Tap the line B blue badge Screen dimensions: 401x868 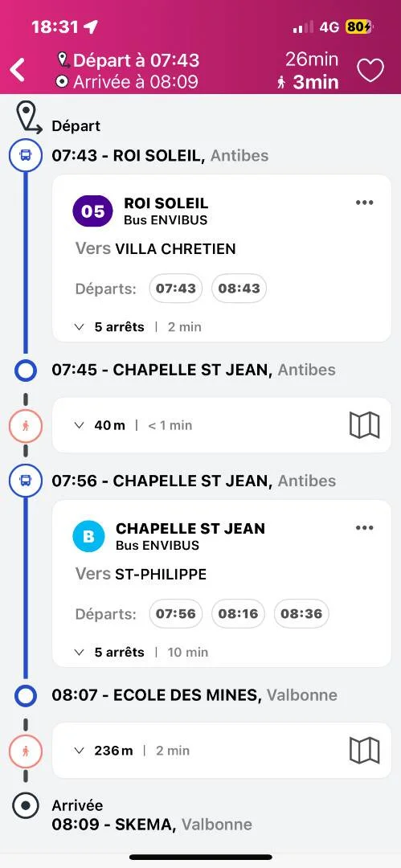(88, 536)
